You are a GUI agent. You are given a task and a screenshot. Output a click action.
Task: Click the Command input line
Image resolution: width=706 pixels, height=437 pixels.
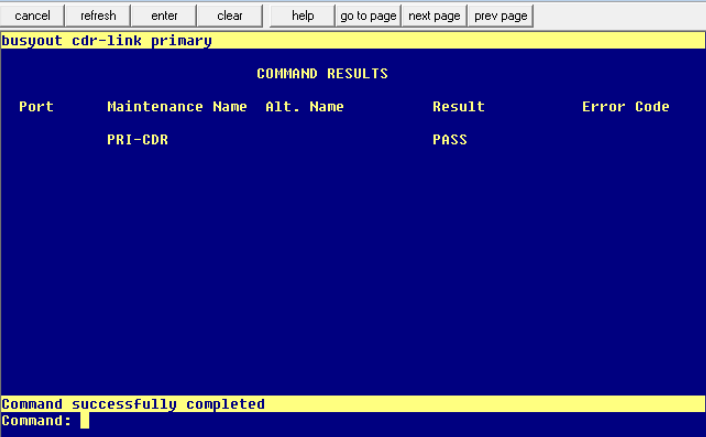[x=353, y=421]
